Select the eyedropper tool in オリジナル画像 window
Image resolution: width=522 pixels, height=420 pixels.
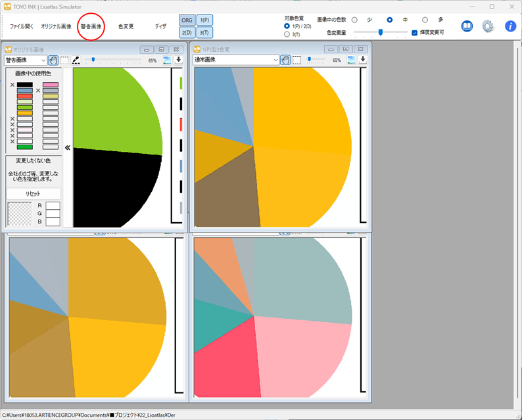(x=76, y=60)
